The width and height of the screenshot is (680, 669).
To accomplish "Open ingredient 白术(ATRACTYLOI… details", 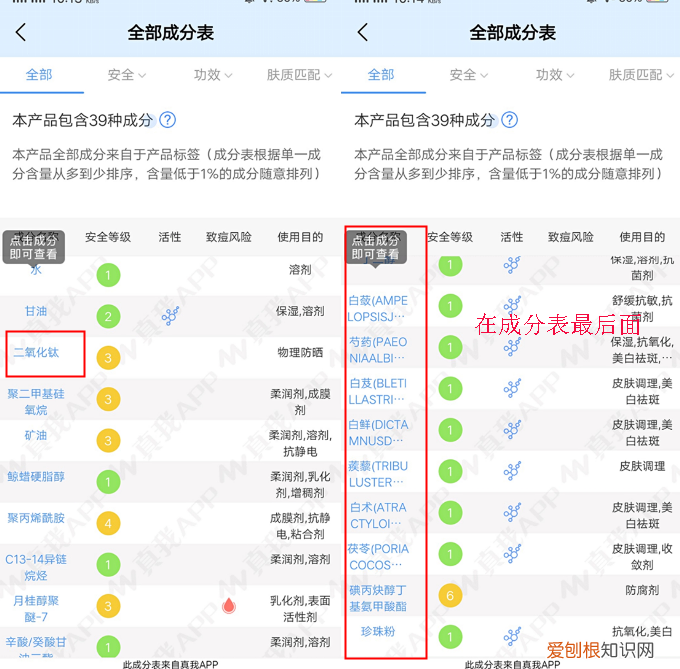I will 378,516.
